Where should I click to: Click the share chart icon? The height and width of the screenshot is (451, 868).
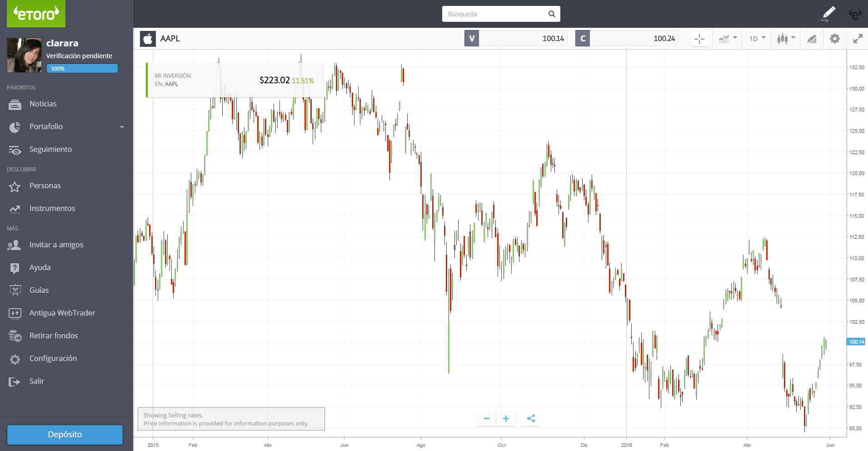tap(531, 418)
